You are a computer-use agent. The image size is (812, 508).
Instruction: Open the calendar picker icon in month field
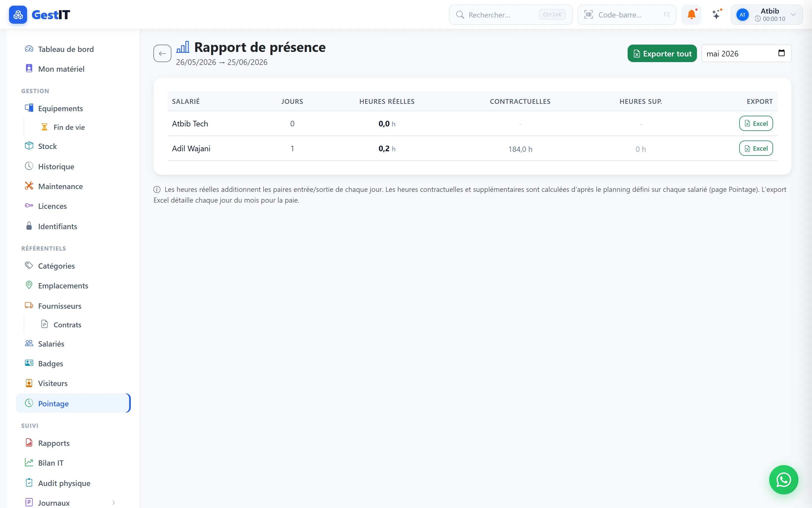point(782,53)
